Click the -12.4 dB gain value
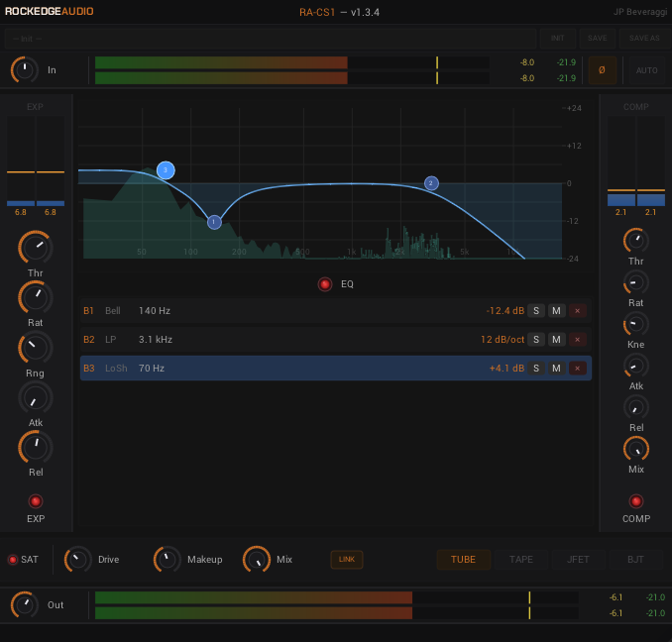 pos(504,310)
